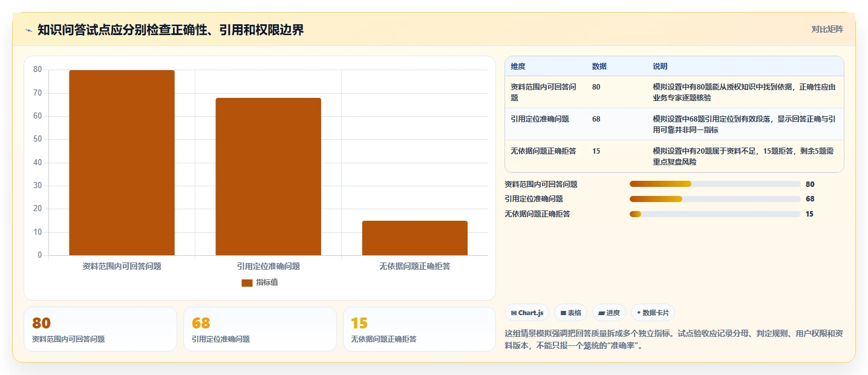
Task: Click the progress value 68
Action: point(810,199)
